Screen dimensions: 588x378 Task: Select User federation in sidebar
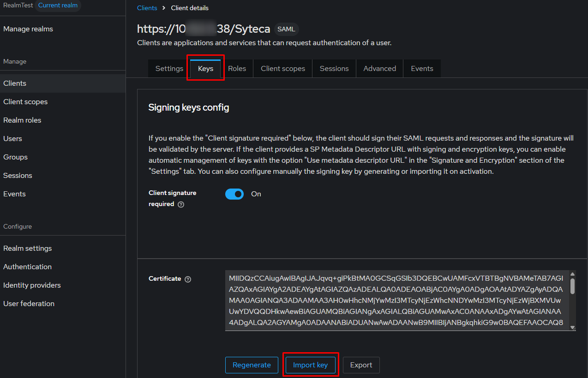[x=29, y=304]
